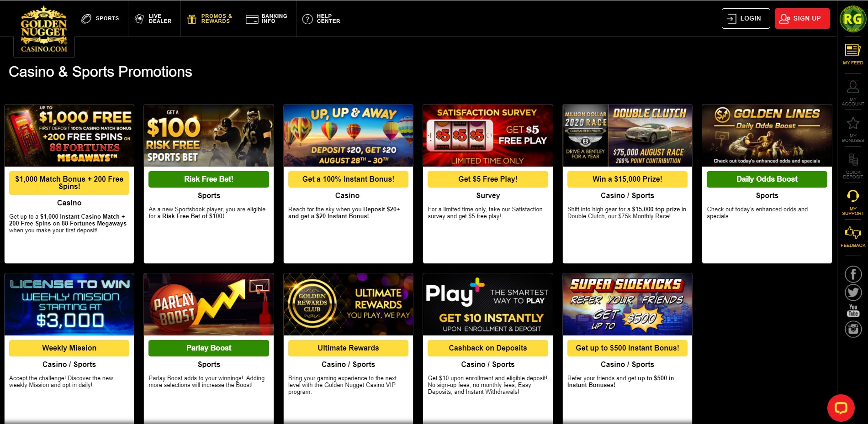Open the License to Win banner
Viewport: 868px width, 424px height.
pyautogui.click(x=69, y=304)
